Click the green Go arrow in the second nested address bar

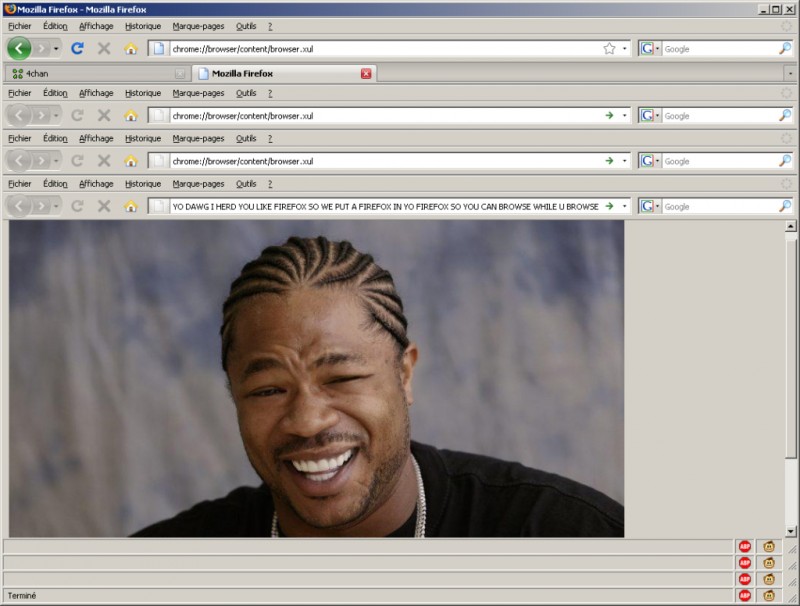[609, 161]
